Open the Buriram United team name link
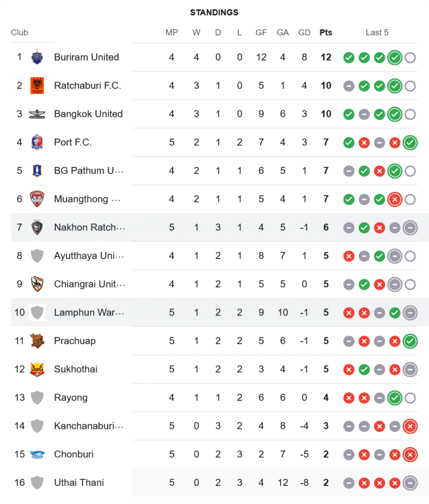429x504 pixels. click(87, 57)
